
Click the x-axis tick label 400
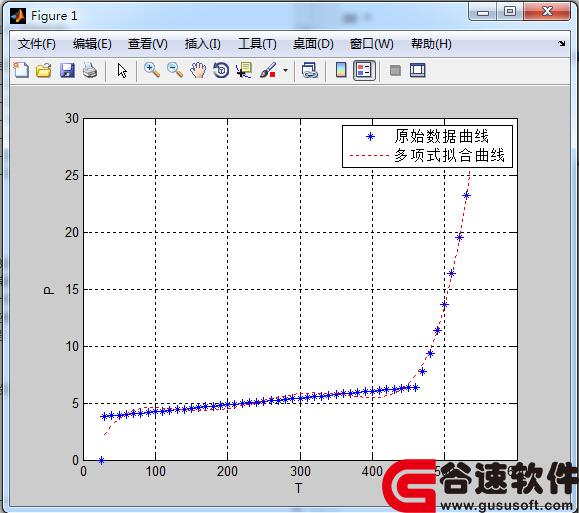coord(372,471)
